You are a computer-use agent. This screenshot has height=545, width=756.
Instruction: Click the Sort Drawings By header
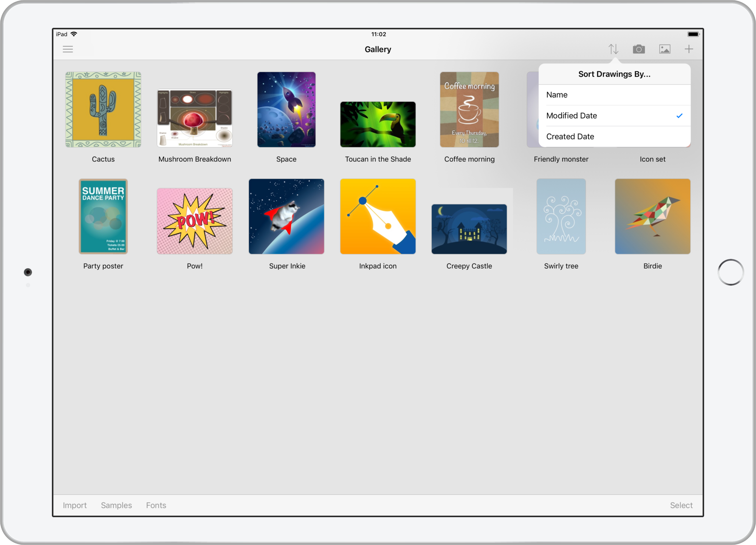pos(613,74)
